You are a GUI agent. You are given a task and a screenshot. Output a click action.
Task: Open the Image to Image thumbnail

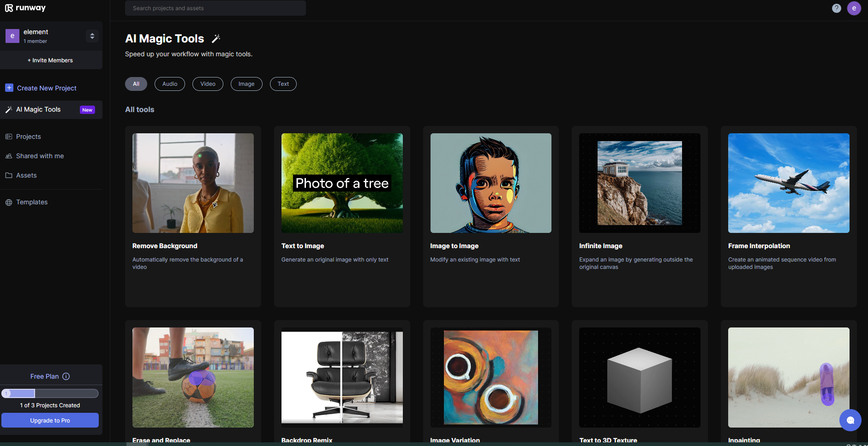point(491,183)
